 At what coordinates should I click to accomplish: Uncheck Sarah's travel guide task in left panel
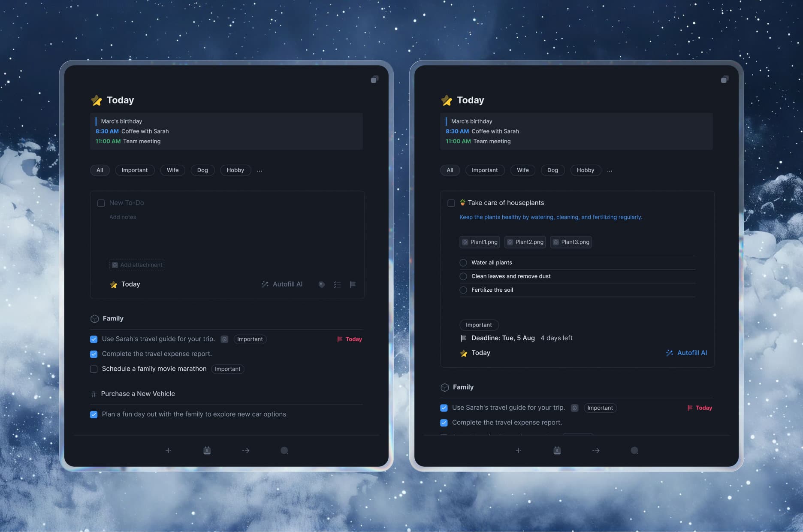pyautogui.click(x=94, y=339)
